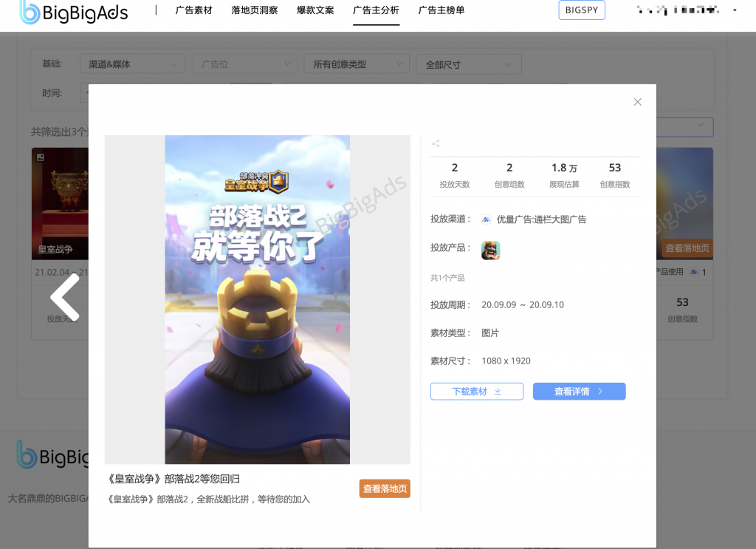Go to previous creative with left arrow
Screen dimensions: 756x549
[x=66, y=298]
